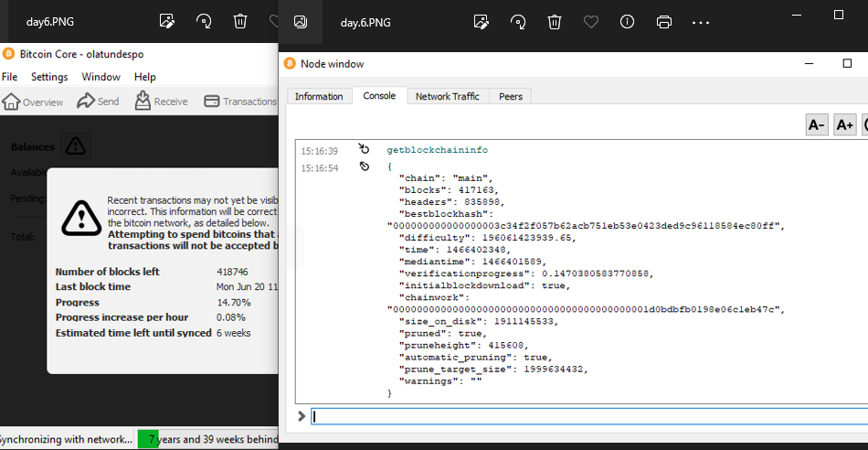
Task: Maximize the Node window
Action: click(x=847, y=64)
